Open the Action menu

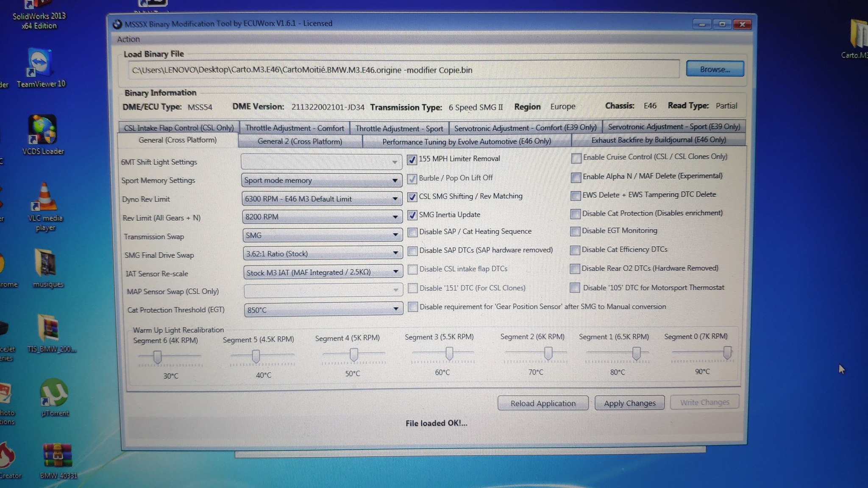pyautogui.click(x=128, y=39)
